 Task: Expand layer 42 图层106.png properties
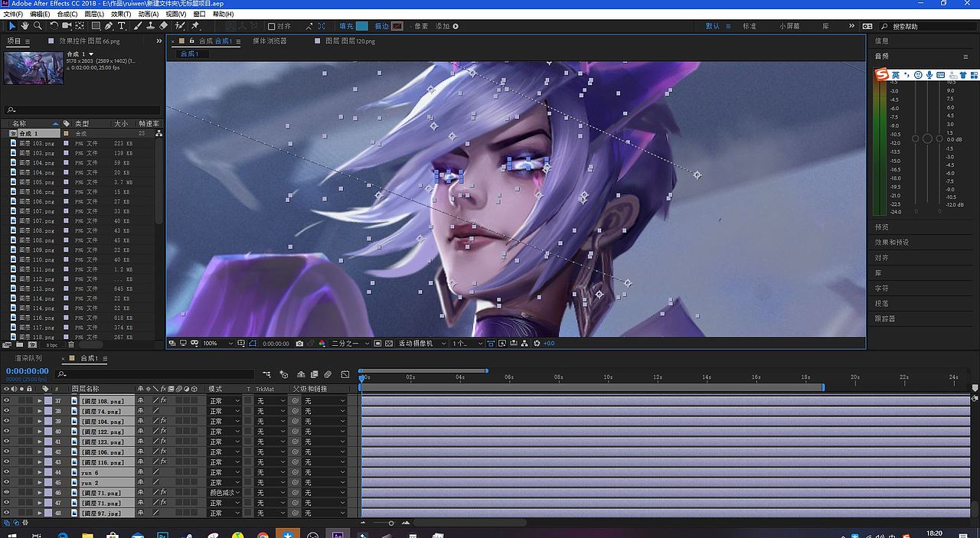[40, 452]
